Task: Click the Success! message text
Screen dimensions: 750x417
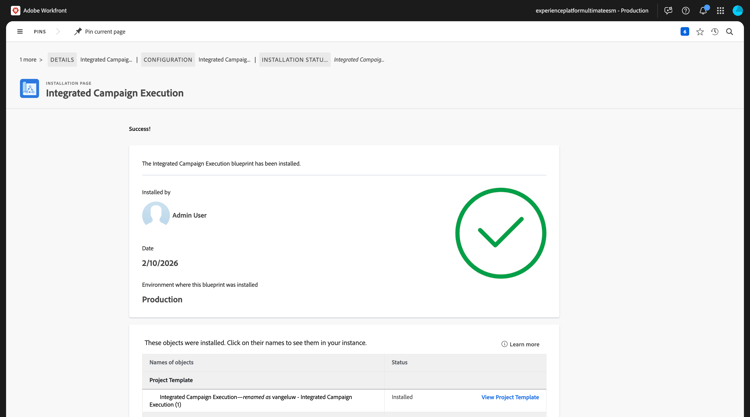Action: pos(140,129)
